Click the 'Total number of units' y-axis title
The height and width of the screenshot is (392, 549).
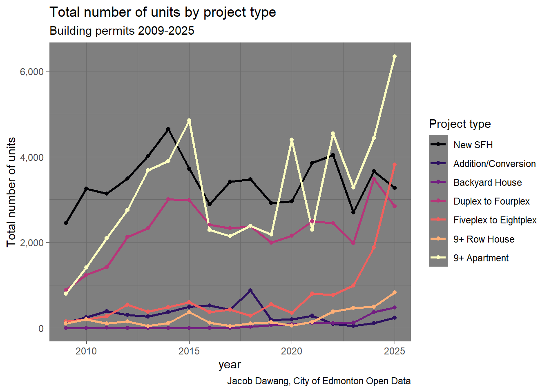coord(11,192)
